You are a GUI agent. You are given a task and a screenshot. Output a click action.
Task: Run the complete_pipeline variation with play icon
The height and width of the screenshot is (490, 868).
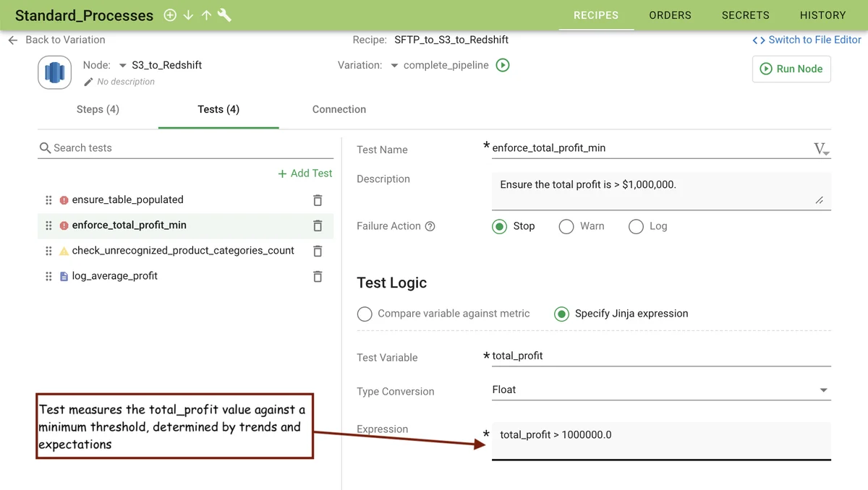point(503,65)
